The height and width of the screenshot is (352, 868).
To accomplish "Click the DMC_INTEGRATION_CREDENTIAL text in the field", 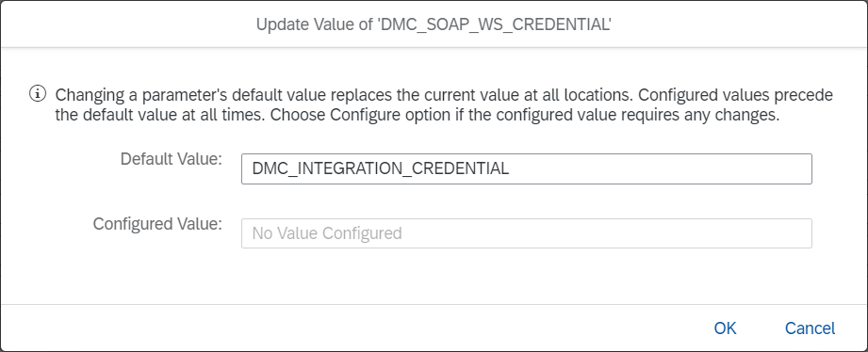I will click(381, 168).
